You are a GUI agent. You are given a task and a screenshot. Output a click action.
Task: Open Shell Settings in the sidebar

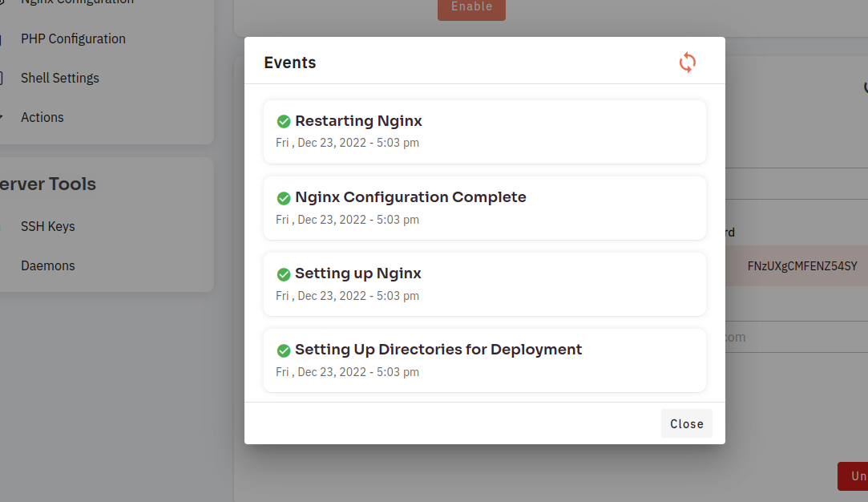point(60,78)
